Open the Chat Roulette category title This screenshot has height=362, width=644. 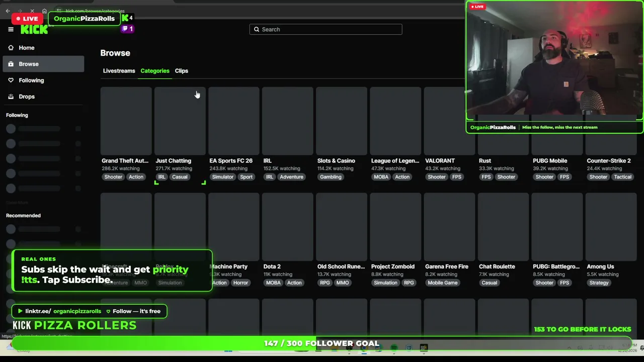[x=497, y=266]
